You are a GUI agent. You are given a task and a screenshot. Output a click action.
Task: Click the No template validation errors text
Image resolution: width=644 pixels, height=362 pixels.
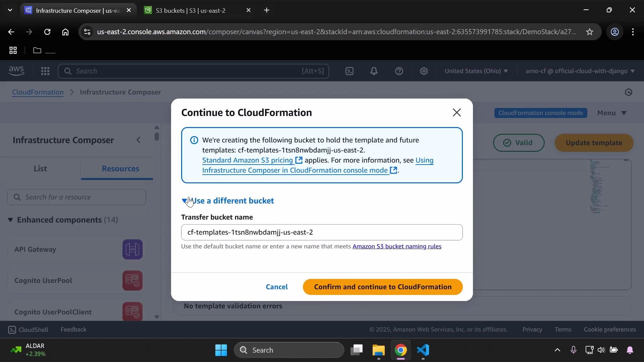coord(233,306)
